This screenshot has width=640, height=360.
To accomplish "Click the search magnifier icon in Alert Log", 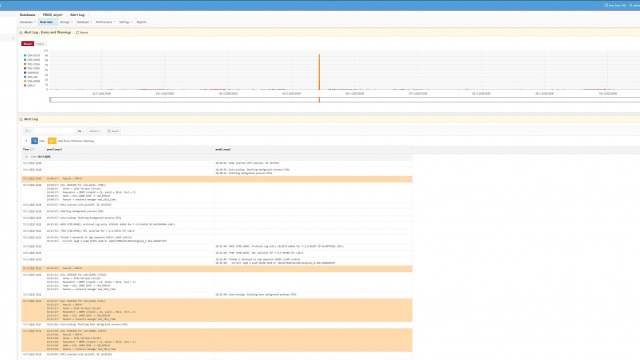I will click(x=27, y=131).
